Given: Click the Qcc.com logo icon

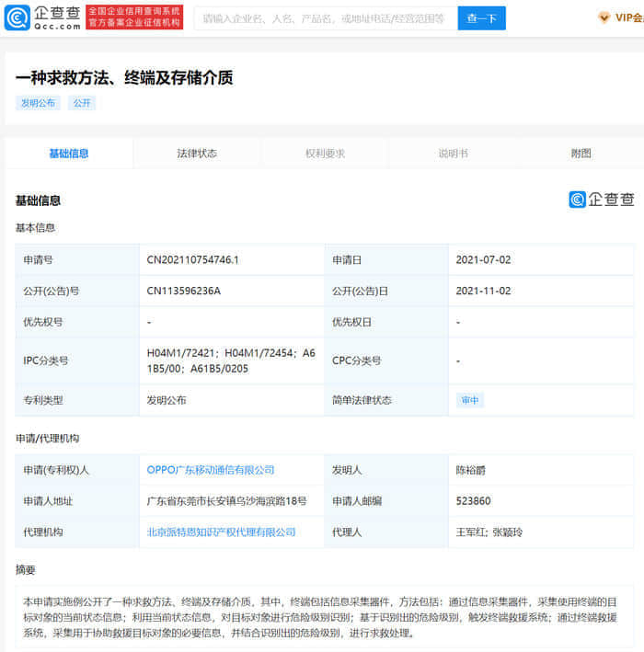Looking at the screenshot, I should tap(17, 17).
